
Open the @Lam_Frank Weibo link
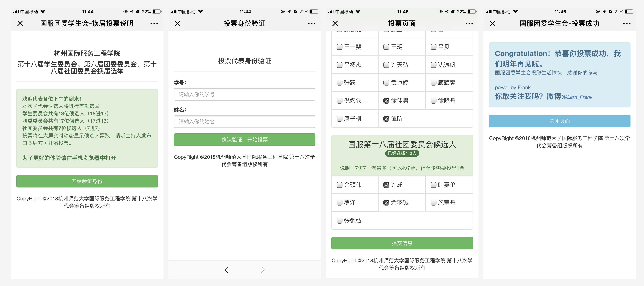(x=578, y=97)
